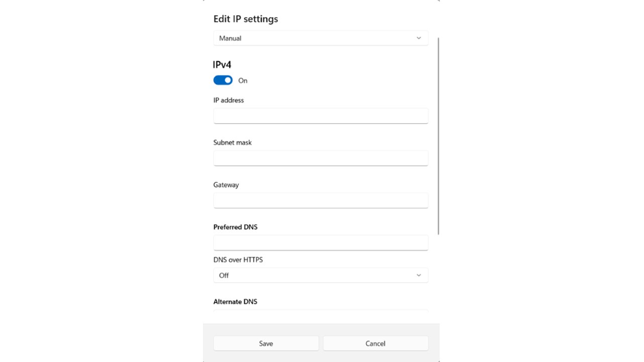Click the Edit IP settings heading
Viewport: 644px width, 362px height.
246,19
